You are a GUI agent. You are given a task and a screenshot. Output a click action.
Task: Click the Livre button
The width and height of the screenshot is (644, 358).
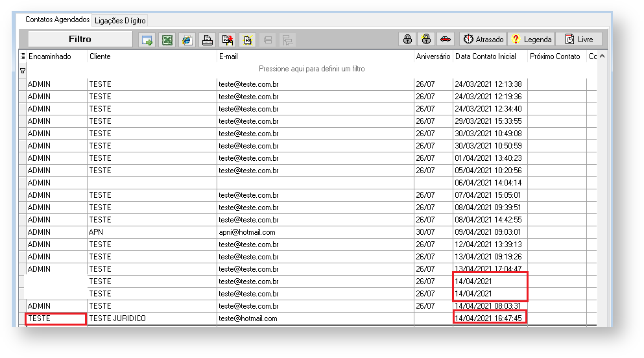coord(579,40)
